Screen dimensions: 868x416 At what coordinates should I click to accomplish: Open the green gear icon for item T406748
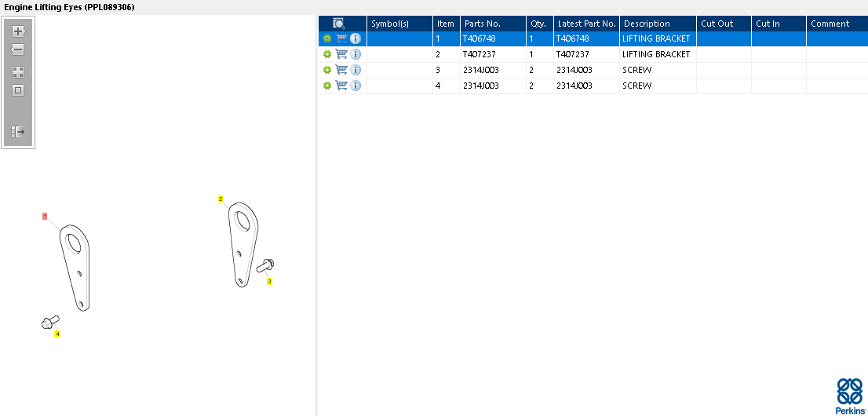327,38
